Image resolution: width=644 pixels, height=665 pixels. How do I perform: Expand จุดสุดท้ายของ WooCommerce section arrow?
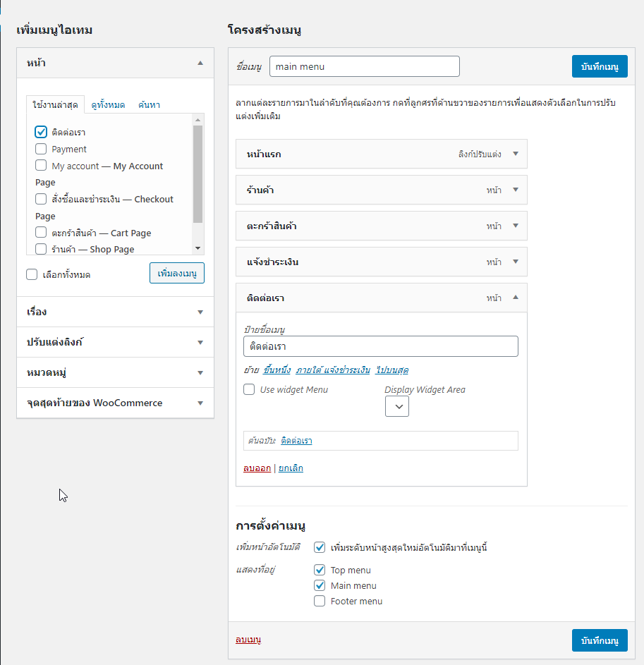click(200, 403)
